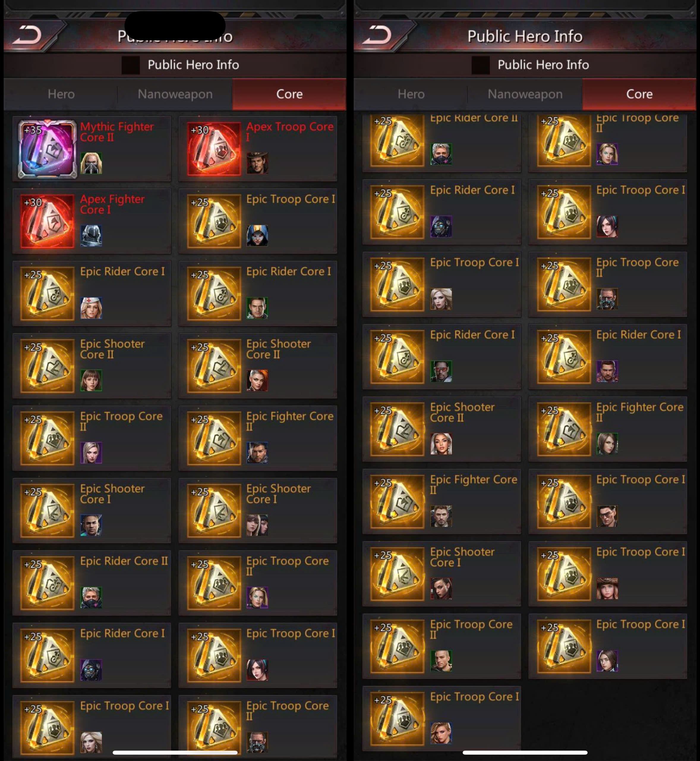Open the Nanoweapon tab in left panel
Viewport: 700px width, 761px height.
175,94
